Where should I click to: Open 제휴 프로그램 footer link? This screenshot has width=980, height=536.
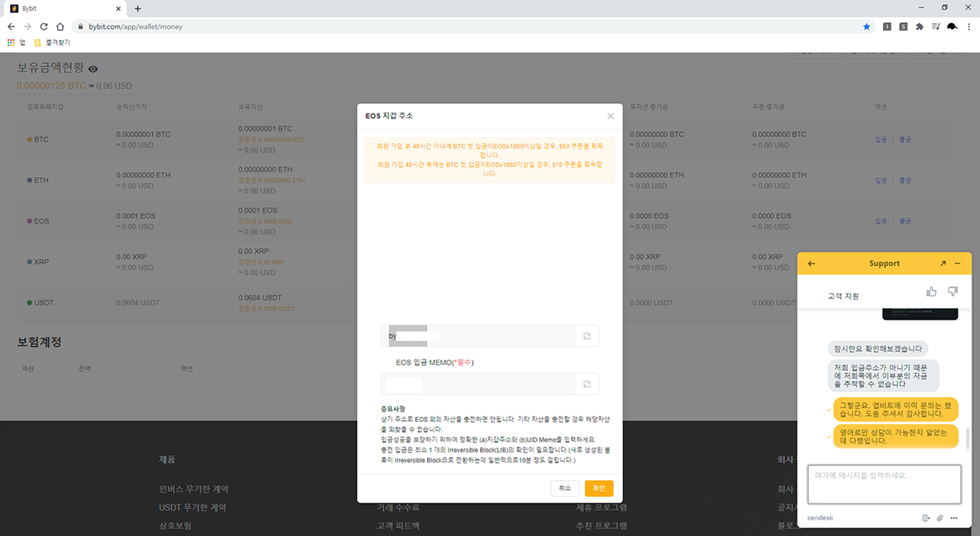click(602, 507)
